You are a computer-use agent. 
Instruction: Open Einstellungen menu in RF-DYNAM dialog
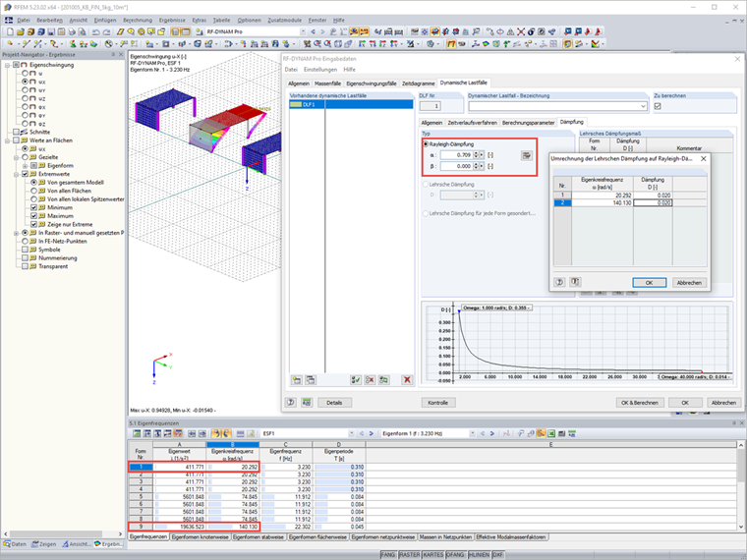[320, 70]
